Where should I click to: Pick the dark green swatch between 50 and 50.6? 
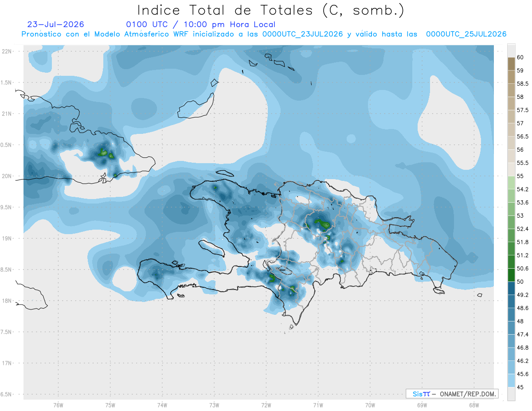click(x=511, y=275)
